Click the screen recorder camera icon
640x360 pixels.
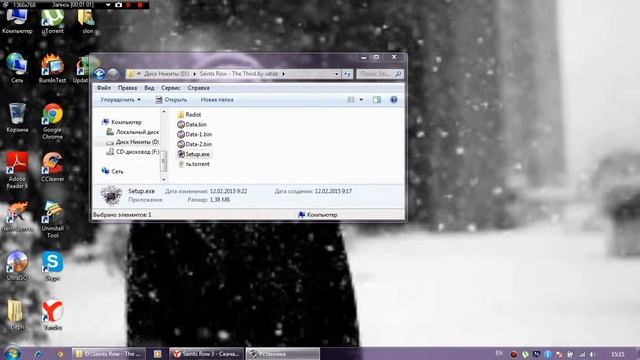point(118,5)
